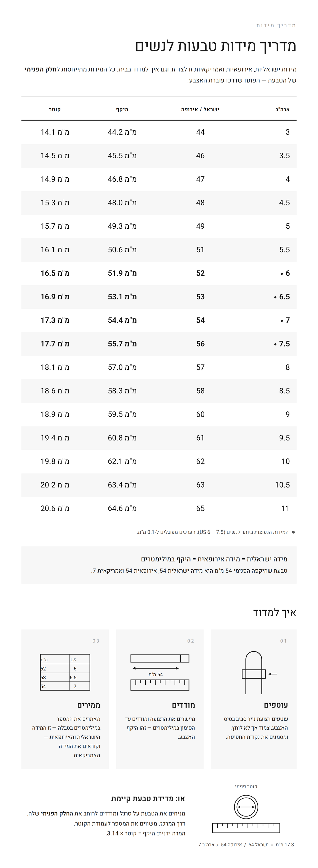
Task: Select the היקף column header
Action: (122, 109)
